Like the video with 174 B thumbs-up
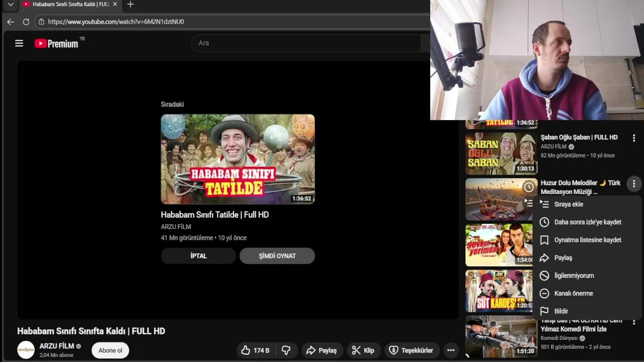Screen dimensions: 644x362 (255, 350)
